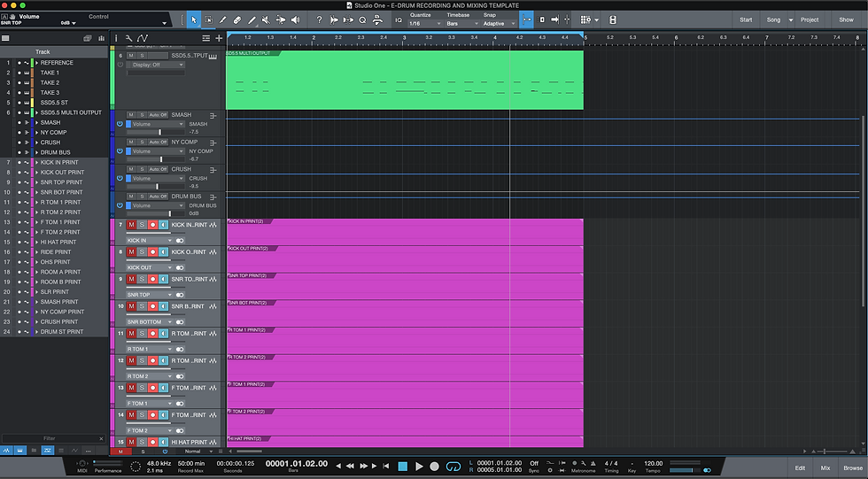This screenshot has height=479, width=868.
Task: Click Stop in the transport
Action: coord(402,467)
